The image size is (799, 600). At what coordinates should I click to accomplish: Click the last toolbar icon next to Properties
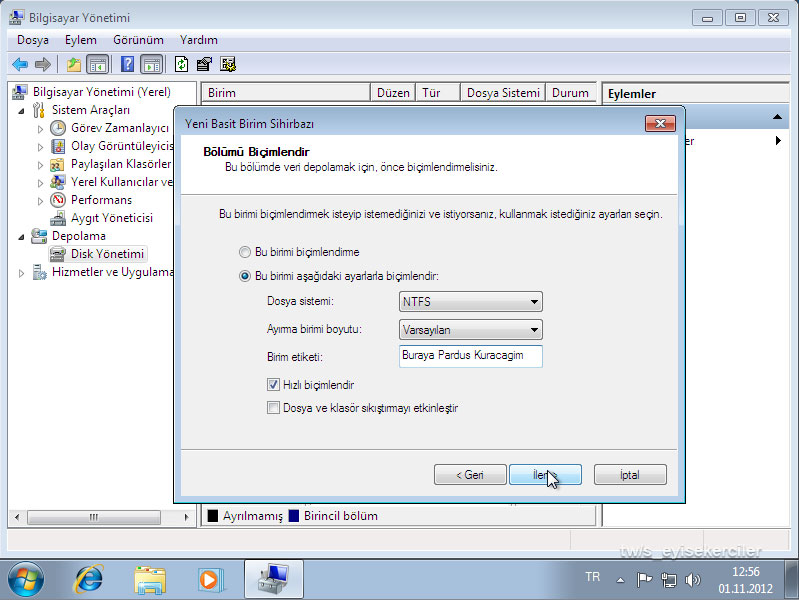(x=228, y=64)
